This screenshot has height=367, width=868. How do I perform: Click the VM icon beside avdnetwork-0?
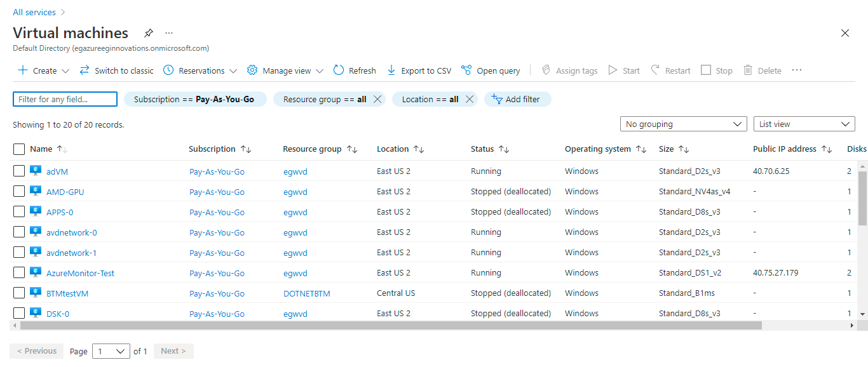[x=36, y=232]
